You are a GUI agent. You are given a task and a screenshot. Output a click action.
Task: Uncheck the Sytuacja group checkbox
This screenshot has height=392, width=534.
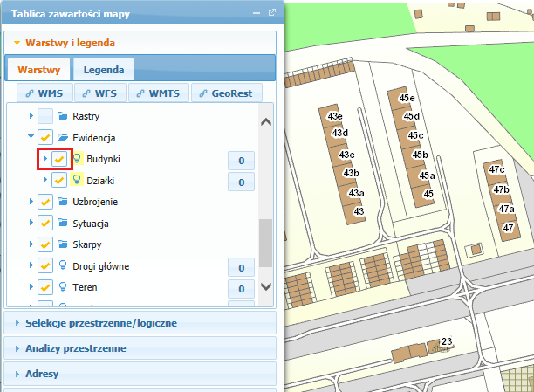tap(45, 223)
